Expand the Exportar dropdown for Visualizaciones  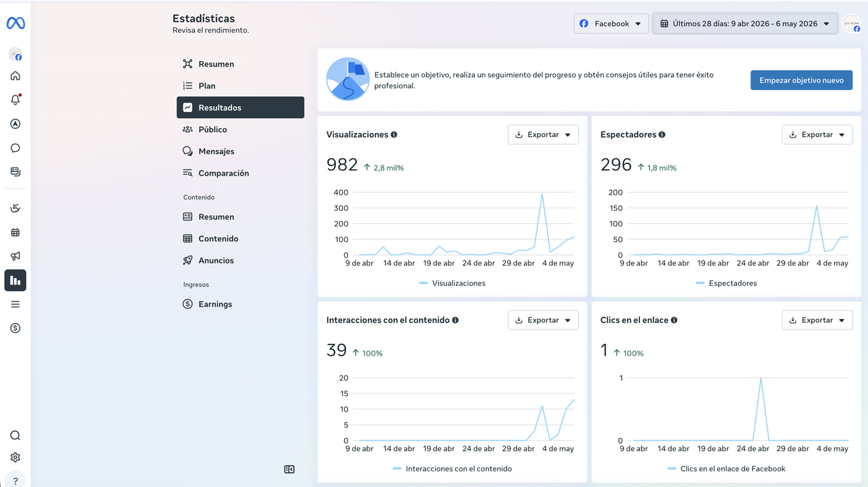543,134
